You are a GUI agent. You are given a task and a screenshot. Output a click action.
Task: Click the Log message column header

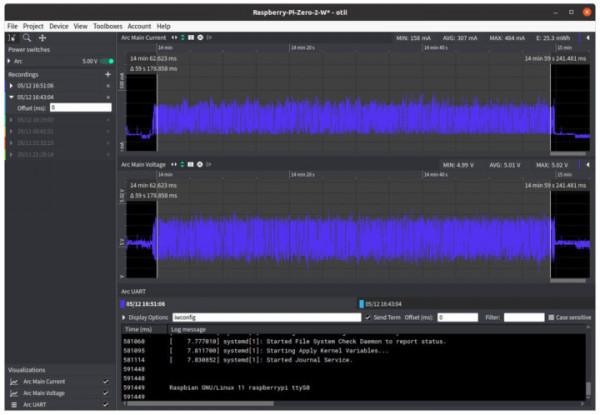tap(190, 328)
